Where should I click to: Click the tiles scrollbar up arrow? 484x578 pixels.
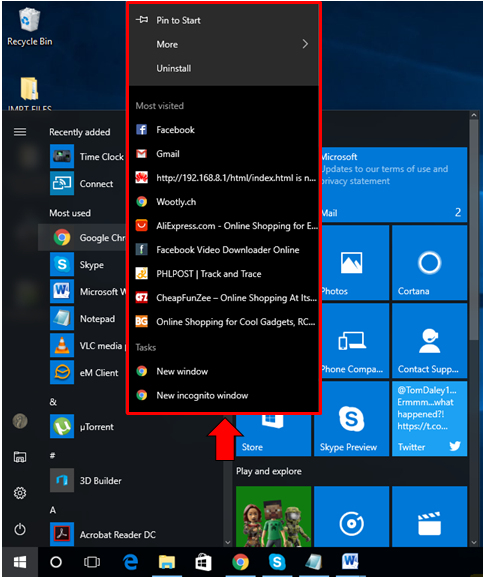(x=474, y=115)
